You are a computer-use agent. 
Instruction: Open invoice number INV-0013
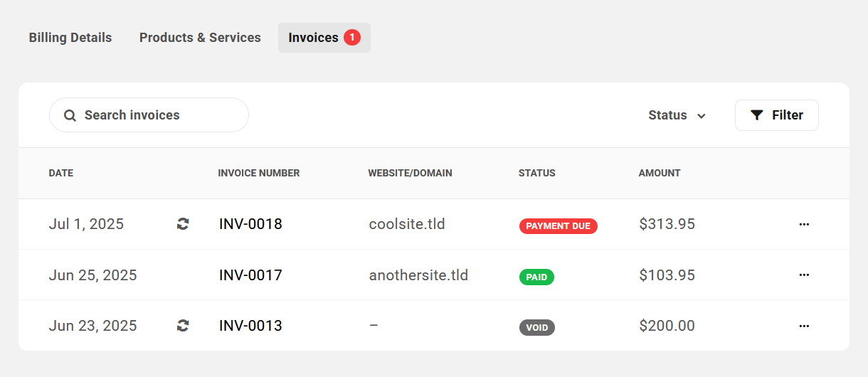click(x=250, y=326)
